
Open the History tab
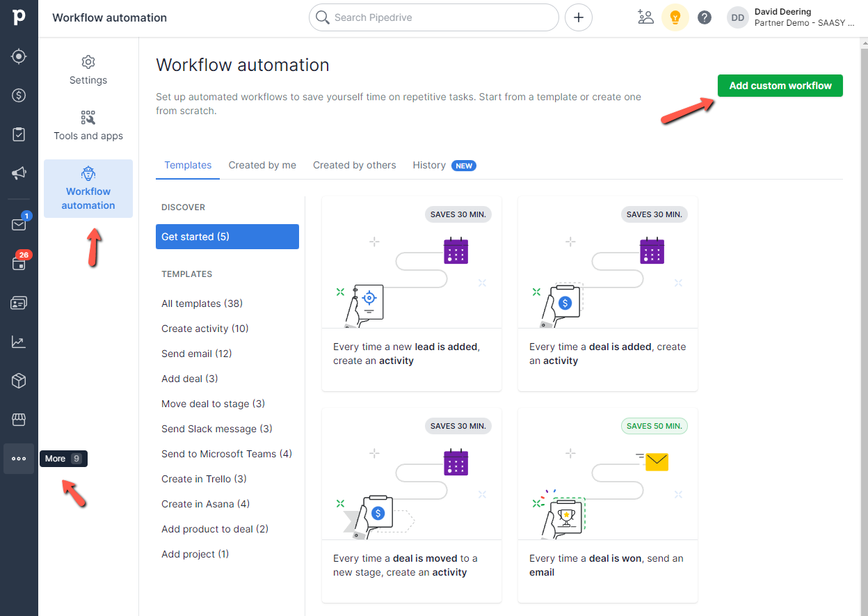(429, 165)
